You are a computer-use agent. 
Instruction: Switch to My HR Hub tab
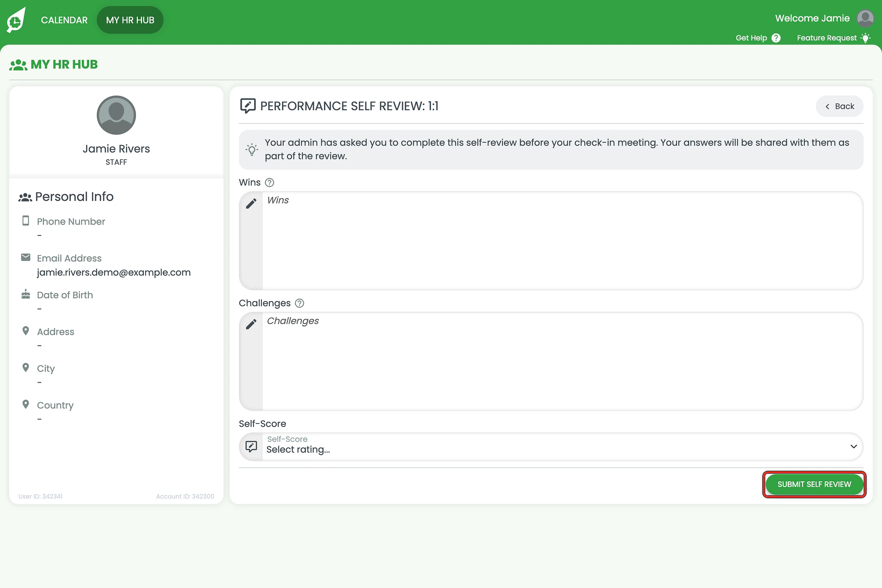(130, 20)
